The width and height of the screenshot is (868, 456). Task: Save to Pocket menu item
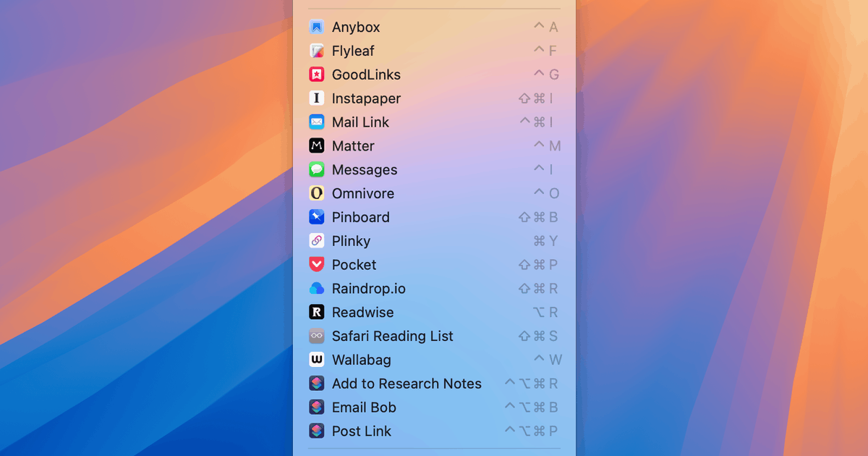click(x=434, y=265)
